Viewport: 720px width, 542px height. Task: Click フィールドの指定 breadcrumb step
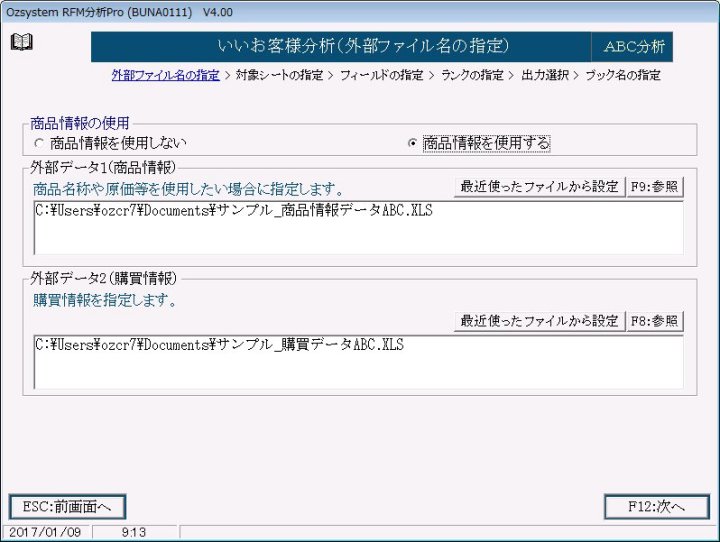click(381, 75)
